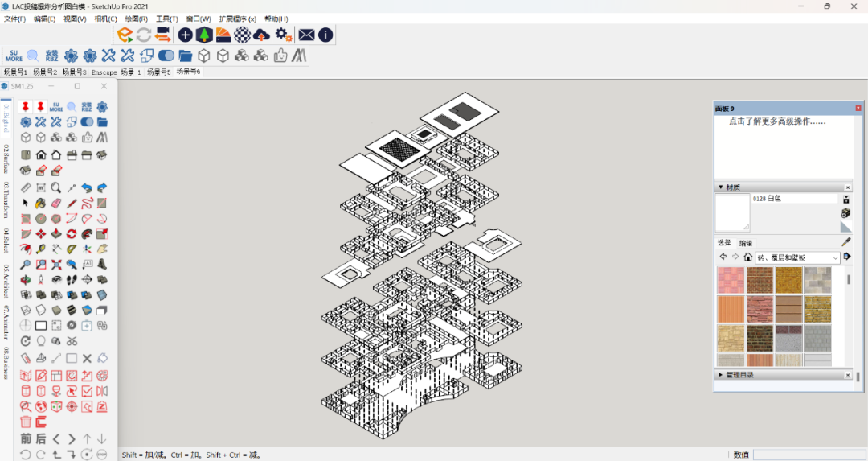
Task: Open the blue folder icon in the main toolbar
Action: (186, 56)
